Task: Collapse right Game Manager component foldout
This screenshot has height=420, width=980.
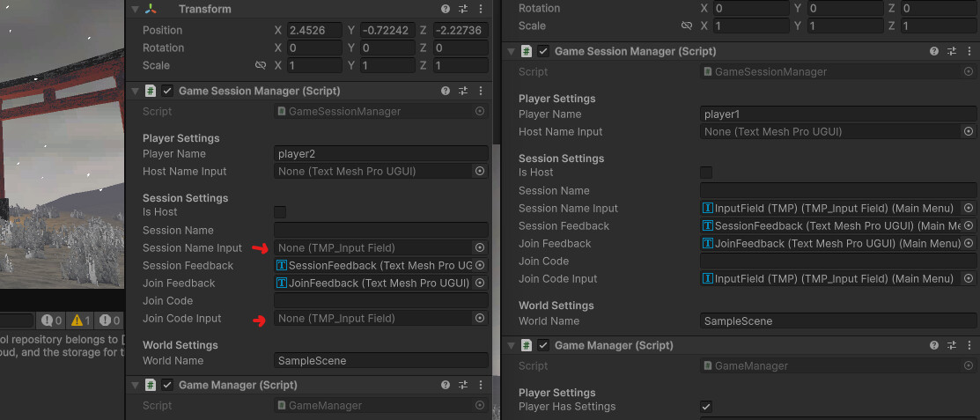Action: [511, 345]
